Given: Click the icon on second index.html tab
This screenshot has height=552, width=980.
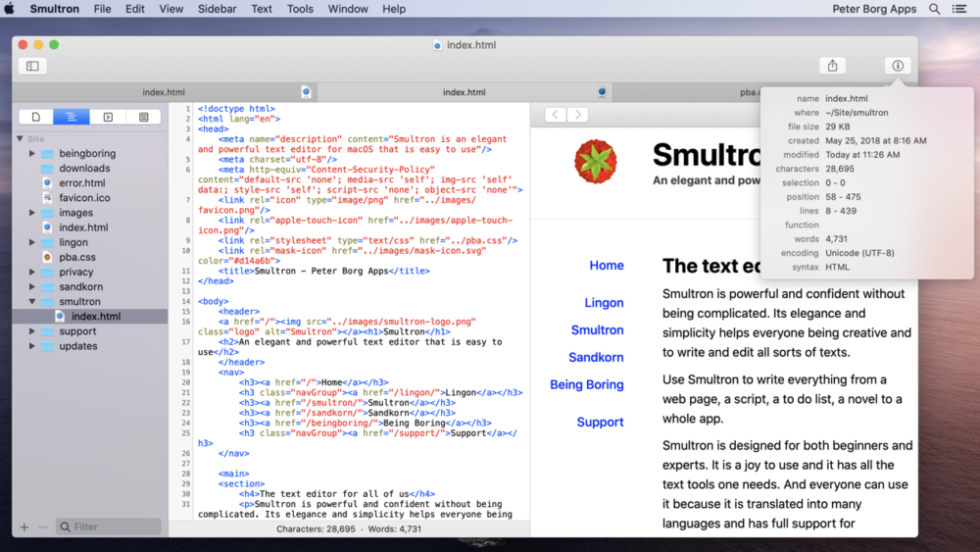Looking at the screenshot, I should [602, 92].
